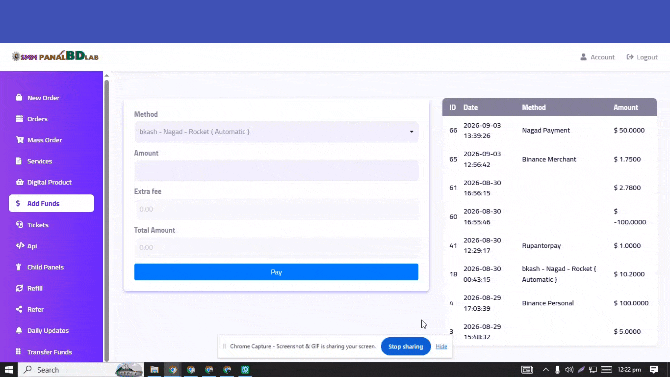Screen dimensions: 670x377
Task: Click the Refer share icon
Action: 19,309
